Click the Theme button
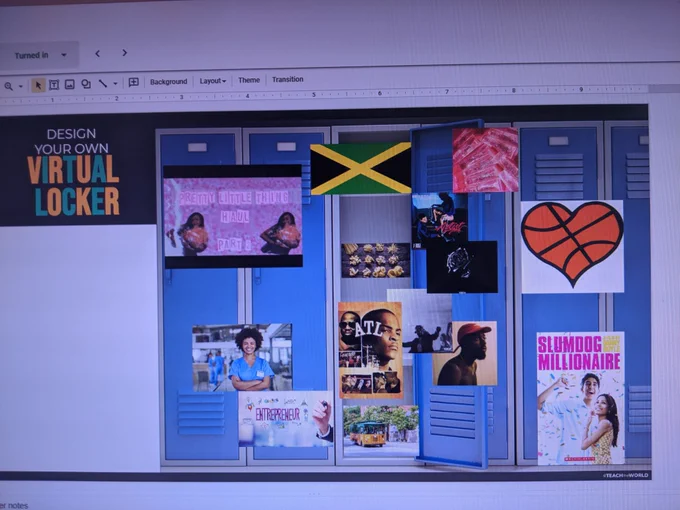The width and height of the screenshot is (680, 510). pyautogui.click(x=249, y=80)
